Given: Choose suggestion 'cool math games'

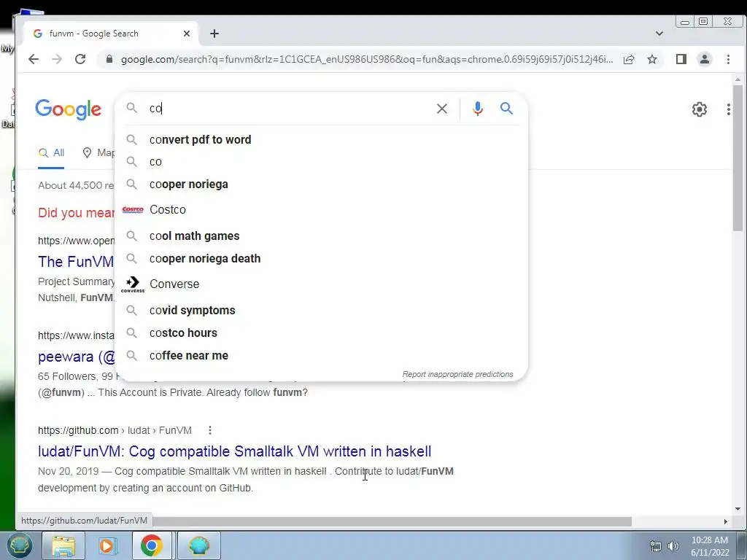Looking at the screenshot, I should click(322, 236).
